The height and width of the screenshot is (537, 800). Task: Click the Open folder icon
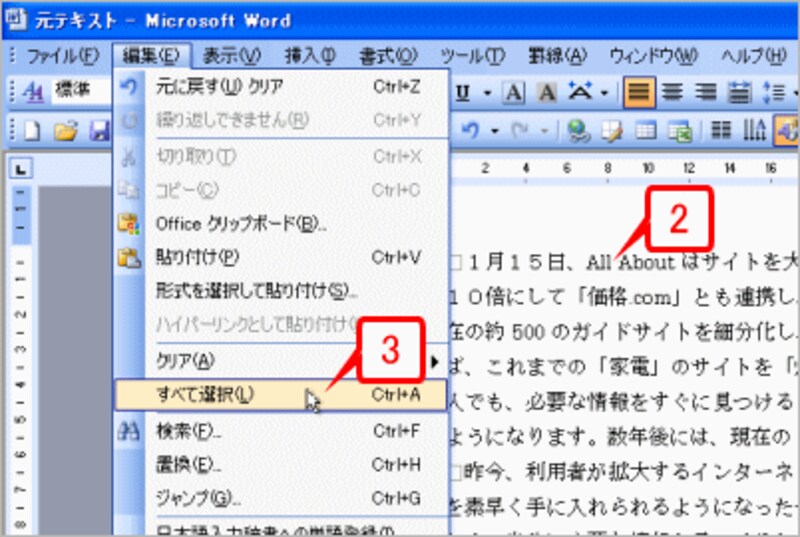(x=66, y=131)
